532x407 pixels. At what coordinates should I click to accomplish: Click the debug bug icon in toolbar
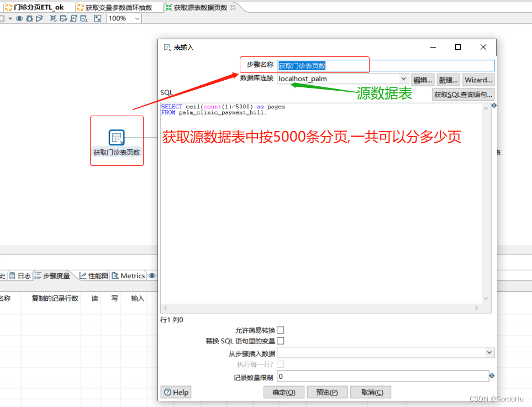[29, 18]
